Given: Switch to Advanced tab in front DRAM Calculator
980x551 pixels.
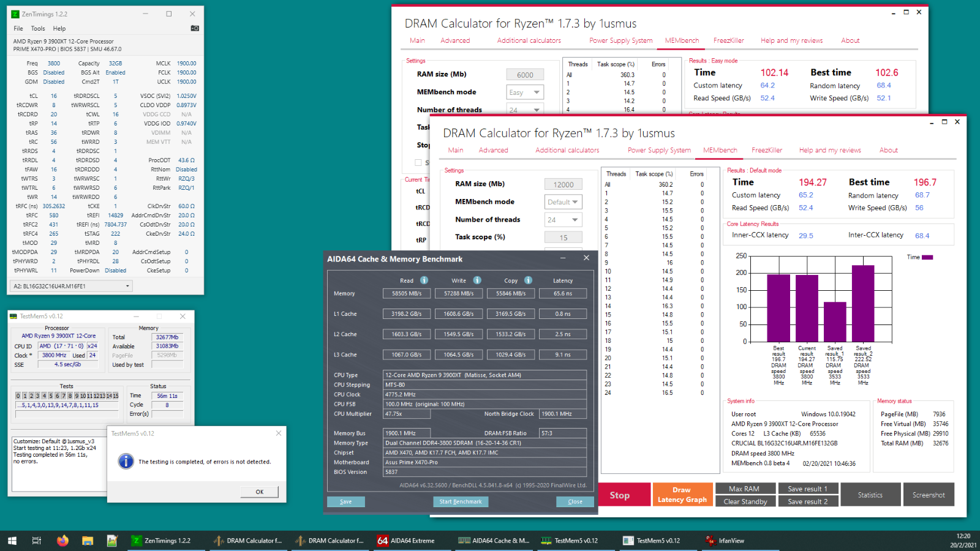Looking at the screenshot, I should point(494,150).
